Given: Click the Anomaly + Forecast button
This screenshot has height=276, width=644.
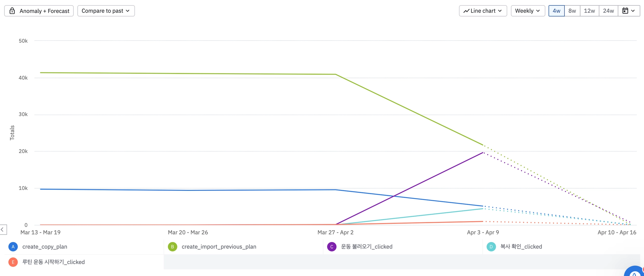Looking at the screenshot, I should tap(39, 11).
